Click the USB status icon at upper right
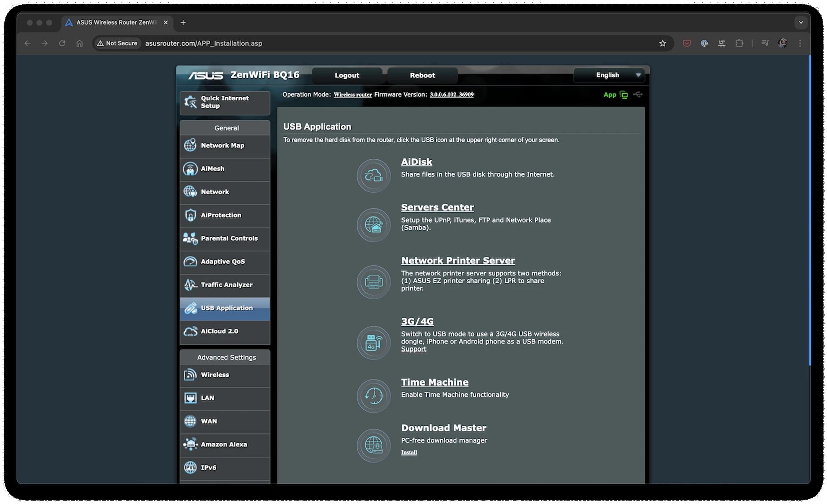Viewport: 827px width, 504px height. pos(638,95)
